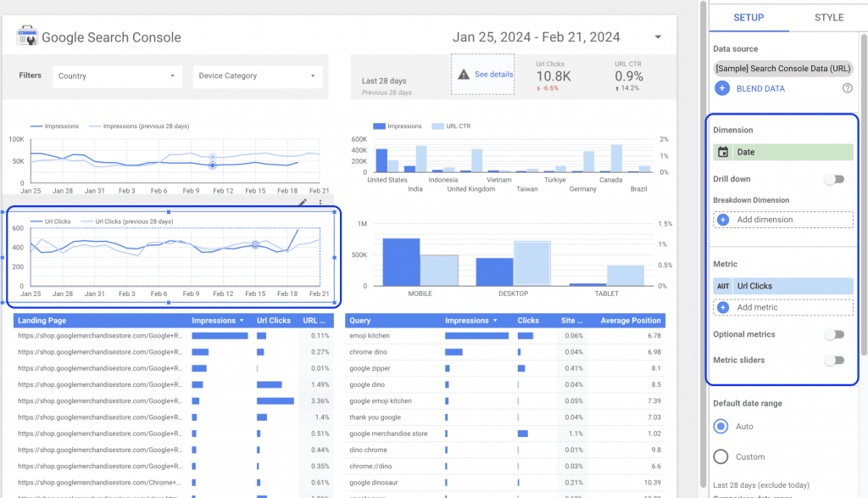Image resolution: width=868 pixels, height=498 pixels.
Task: Enable the Metric sliders switch
Action: (x=834, y=360)
